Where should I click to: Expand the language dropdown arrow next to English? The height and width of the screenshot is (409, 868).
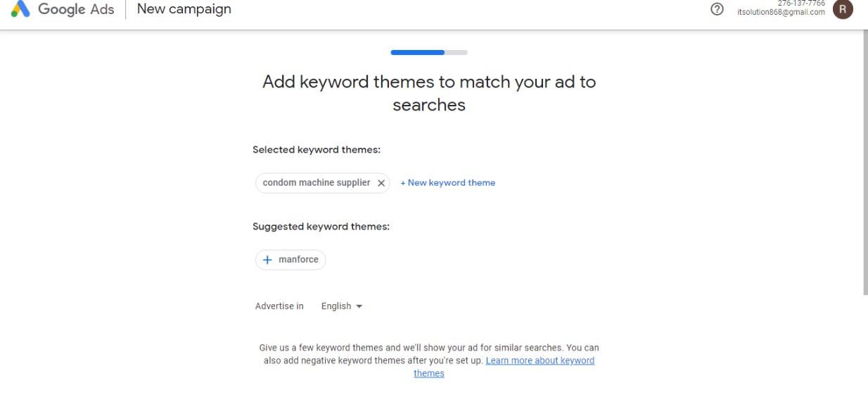pyautogui.click(x=359, y=307)
